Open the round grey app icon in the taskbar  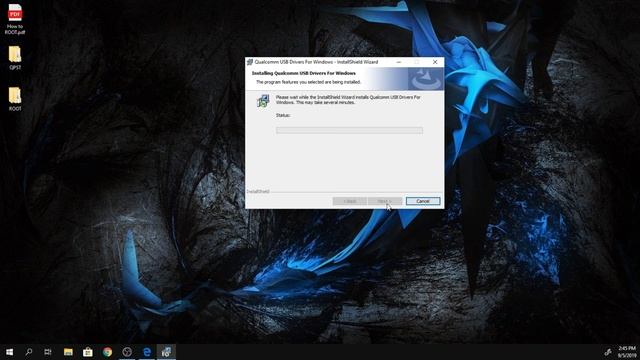(x=127, y=352)
